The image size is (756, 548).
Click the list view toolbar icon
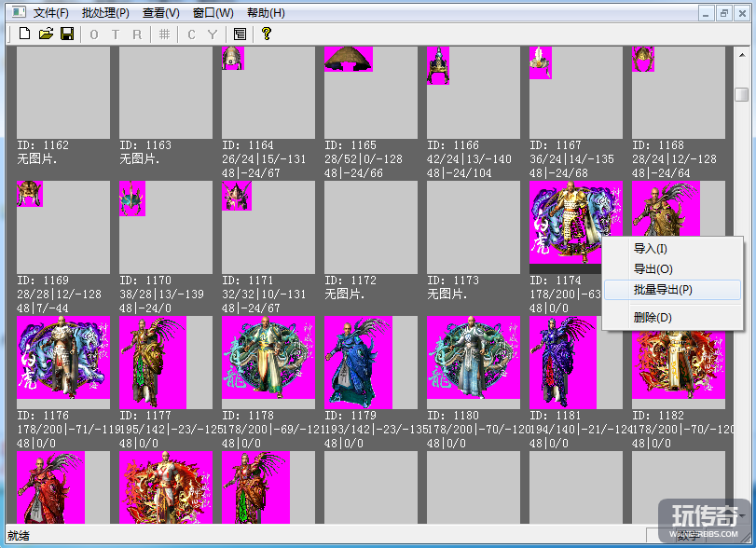(240, 34)
